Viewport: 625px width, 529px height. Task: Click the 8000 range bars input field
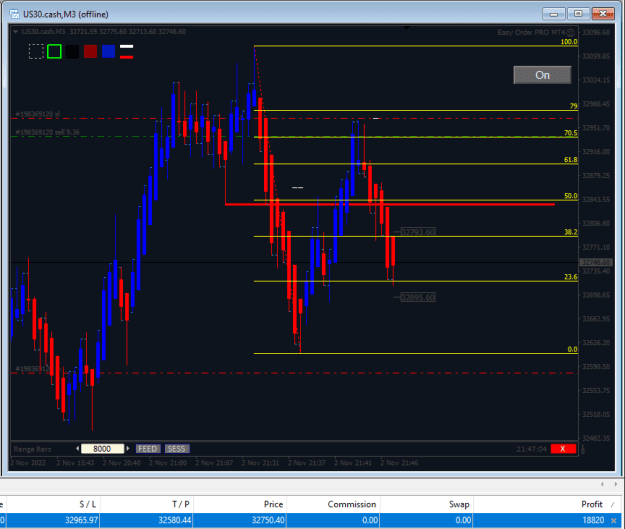pyautogui.click(x=102, y=449)
